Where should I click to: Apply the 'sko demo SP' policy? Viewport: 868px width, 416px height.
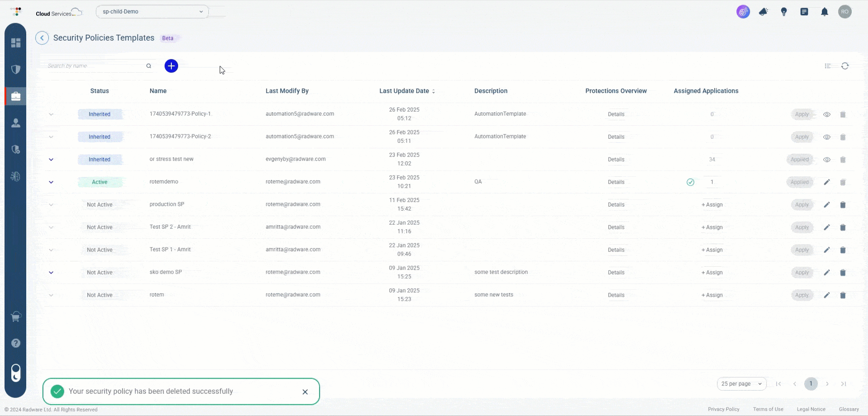802,272
